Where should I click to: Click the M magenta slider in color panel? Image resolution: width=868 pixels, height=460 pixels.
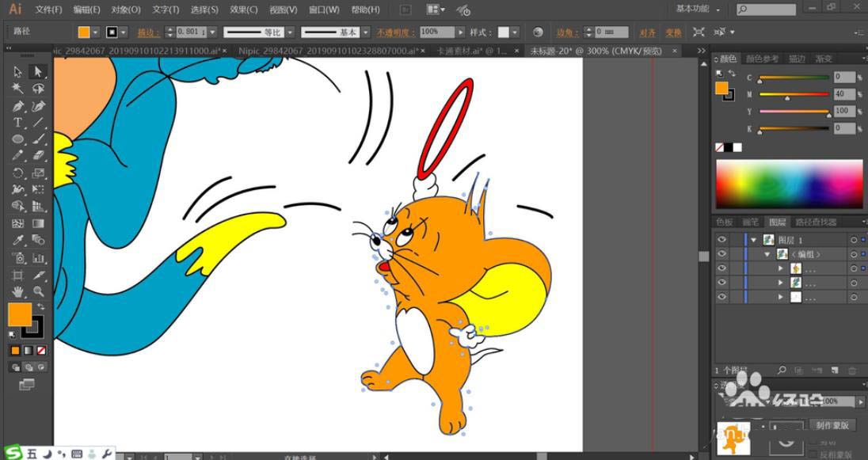click(x=794, y=95)
